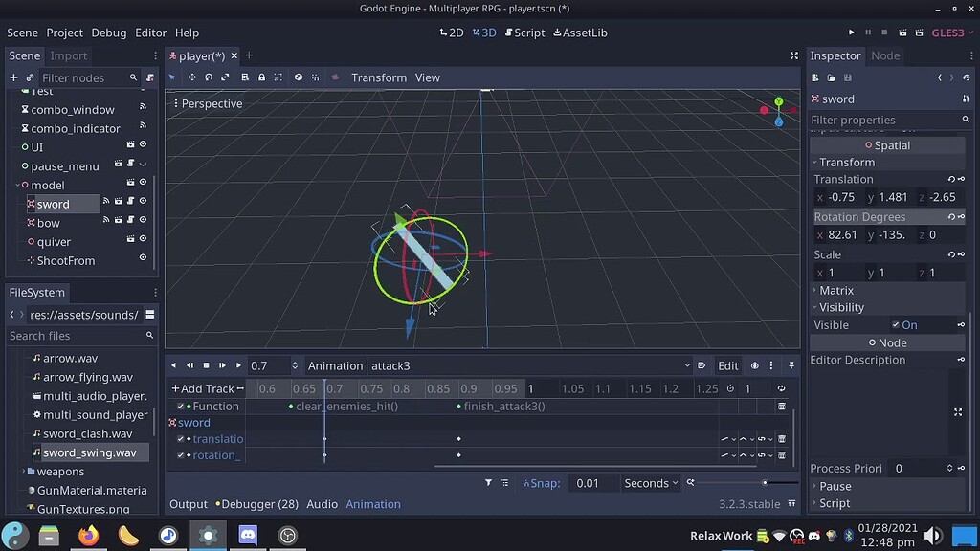This screenshot has width=980, height=551.
Task: Click the animation Edit button
Action: (727, 365)
